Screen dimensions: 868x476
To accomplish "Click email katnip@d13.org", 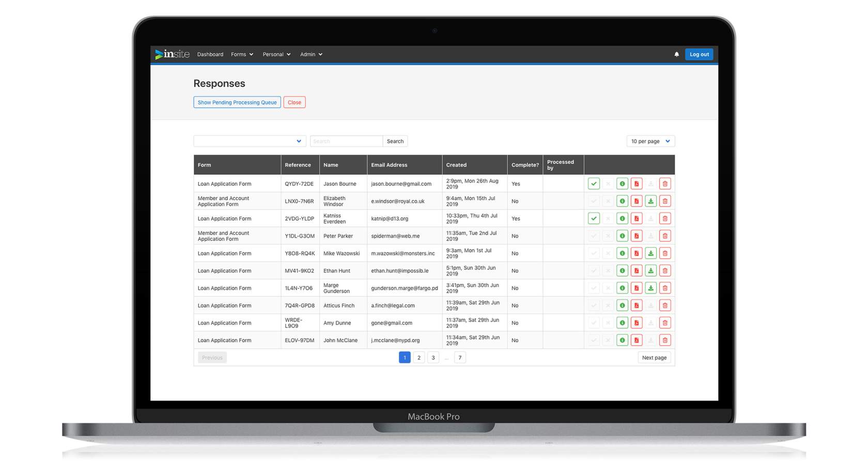I will pos(390,218).
